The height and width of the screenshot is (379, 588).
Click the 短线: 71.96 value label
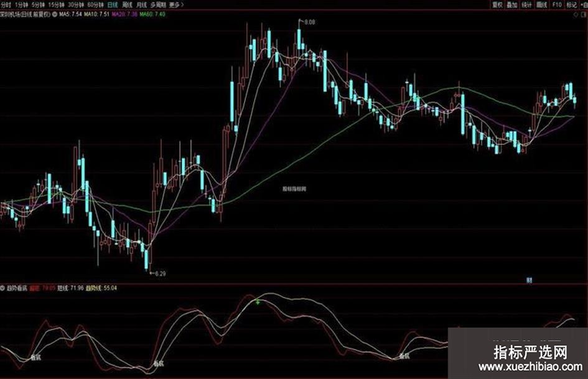[x=70, y=288]
